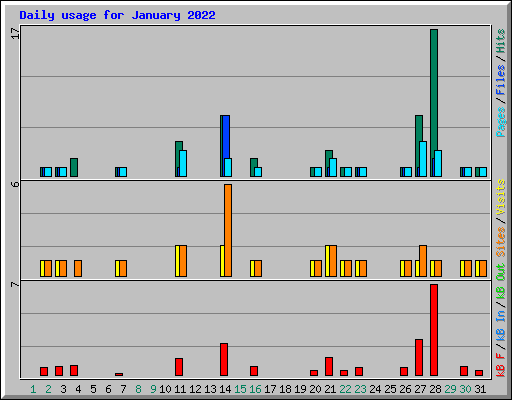
Task: Click the green Hits bar on day 4
Action: 74,167
